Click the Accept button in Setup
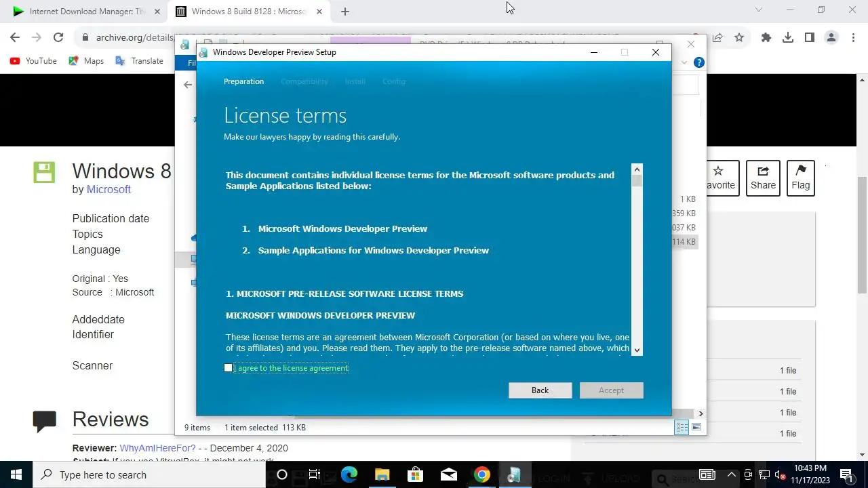 611,390
